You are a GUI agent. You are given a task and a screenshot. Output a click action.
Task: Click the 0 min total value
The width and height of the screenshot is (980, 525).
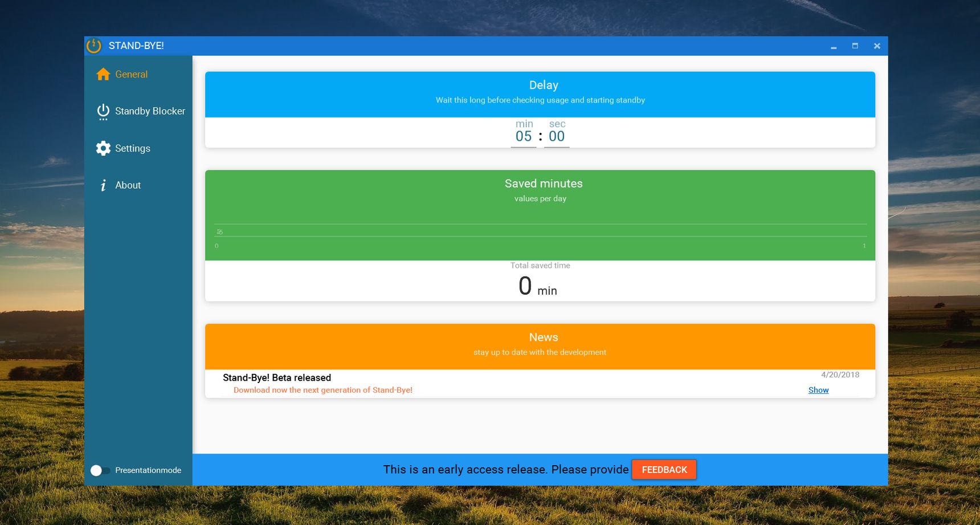(x=538, y=286)
